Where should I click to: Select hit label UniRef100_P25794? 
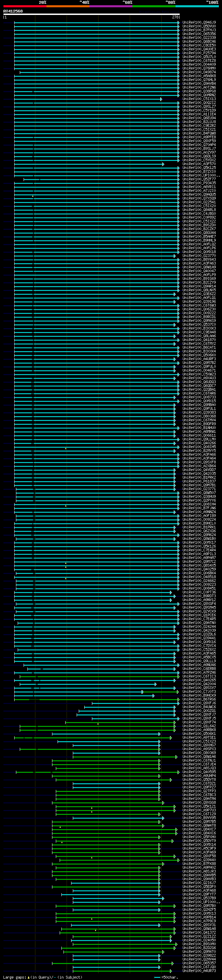(199, 53)
